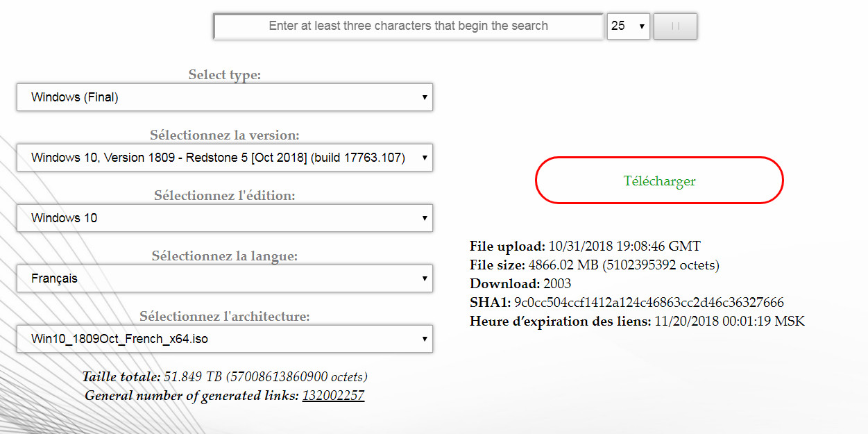
Task: Click the File upload date text
Action: [624, 247]
